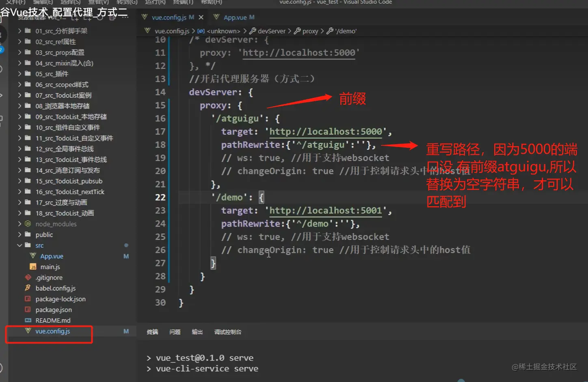Click the Babel icon beside babel.config.js
588x382 pixels.
[x=28, y=288]
